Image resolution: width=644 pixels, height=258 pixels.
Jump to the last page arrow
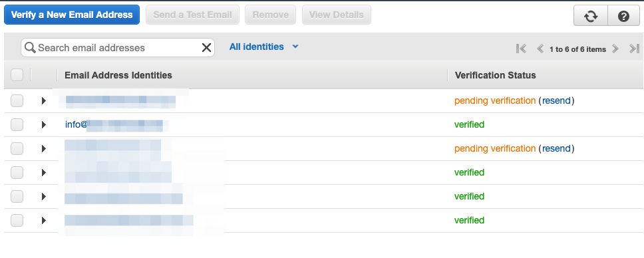pyautogui.click(x=634, y=49)
